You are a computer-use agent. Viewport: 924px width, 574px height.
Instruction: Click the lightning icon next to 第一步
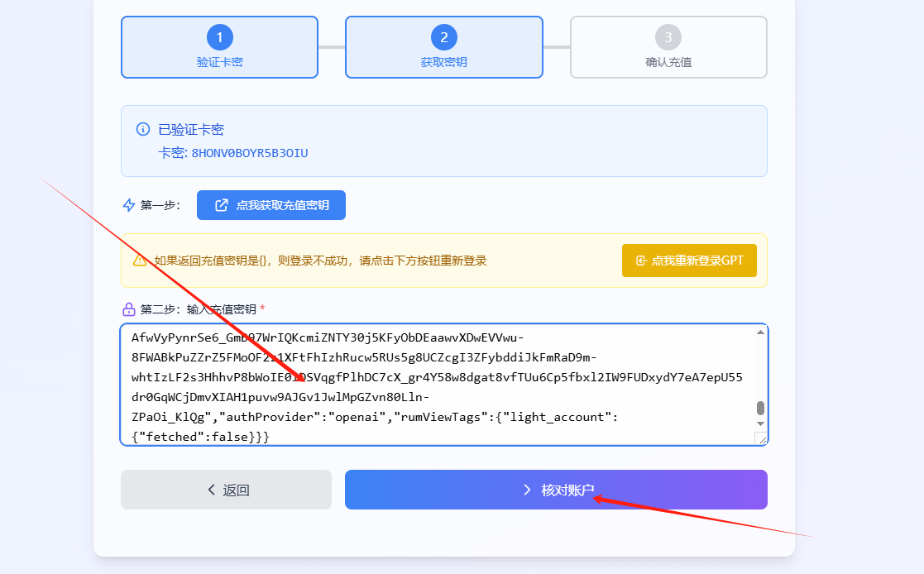(128, 205)
